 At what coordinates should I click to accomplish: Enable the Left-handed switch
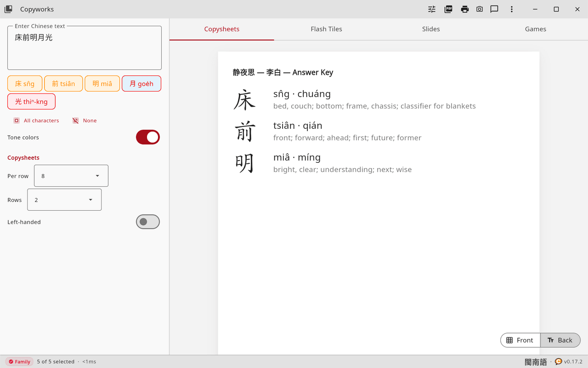point(148,222)
